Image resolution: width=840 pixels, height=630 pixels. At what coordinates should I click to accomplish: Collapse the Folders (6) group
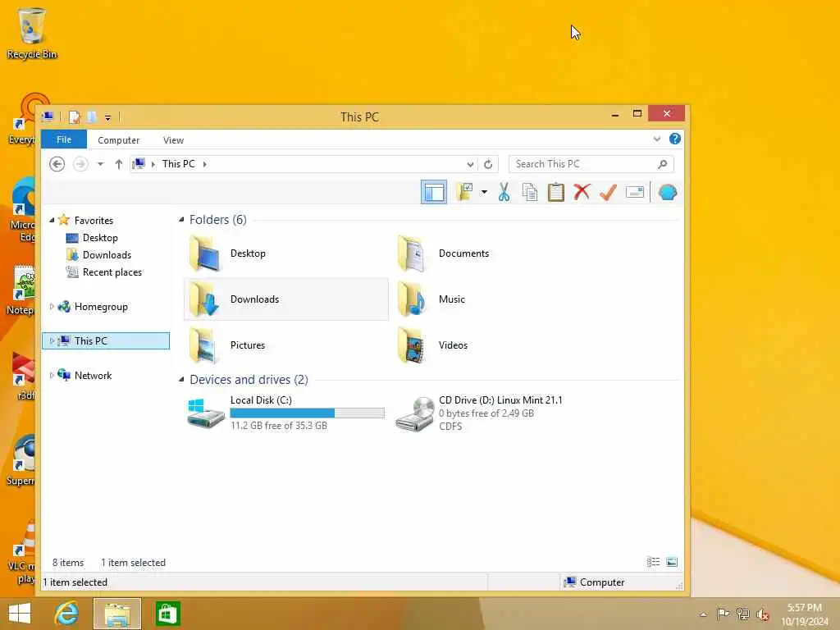pyautogui.click(x=181, y=220)
